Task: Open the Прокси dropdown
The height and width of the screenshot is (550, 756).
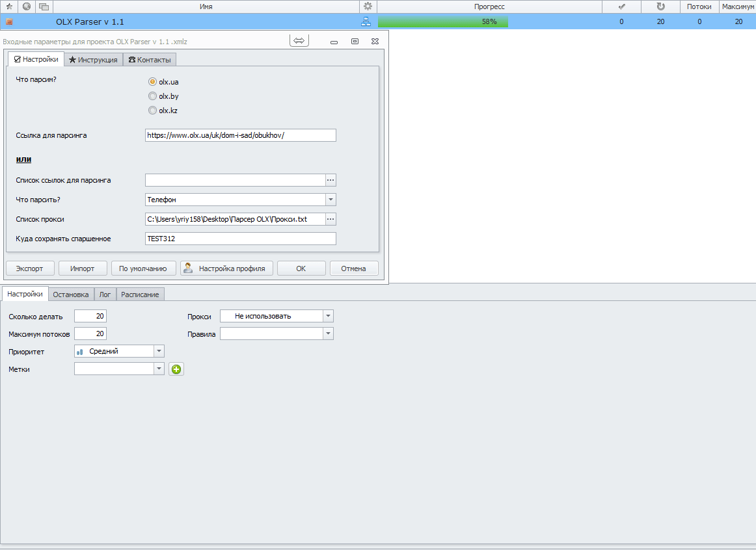Action: pyautogui.click(x=329, y=316)
